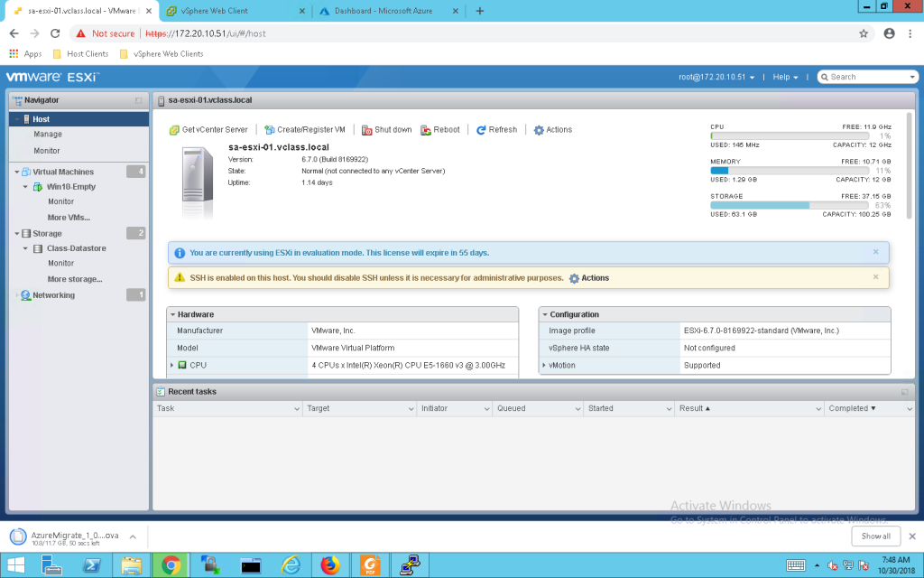
Task: Open download options for AzureMigrate ova
Action: pos(133,536)
